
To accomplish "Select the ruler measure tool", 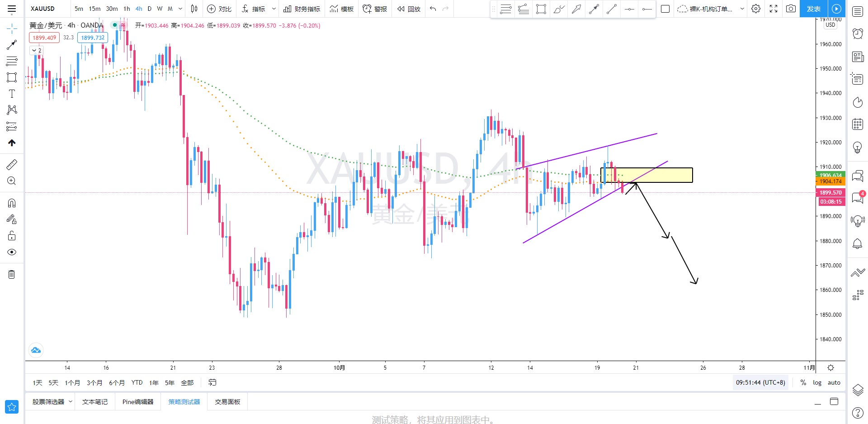I will tap(12, 165).
